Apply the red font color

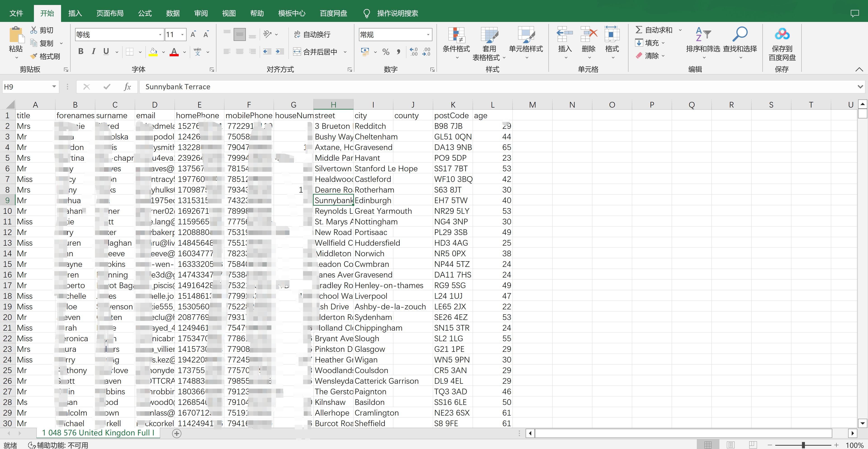click(x=174, y=52)
